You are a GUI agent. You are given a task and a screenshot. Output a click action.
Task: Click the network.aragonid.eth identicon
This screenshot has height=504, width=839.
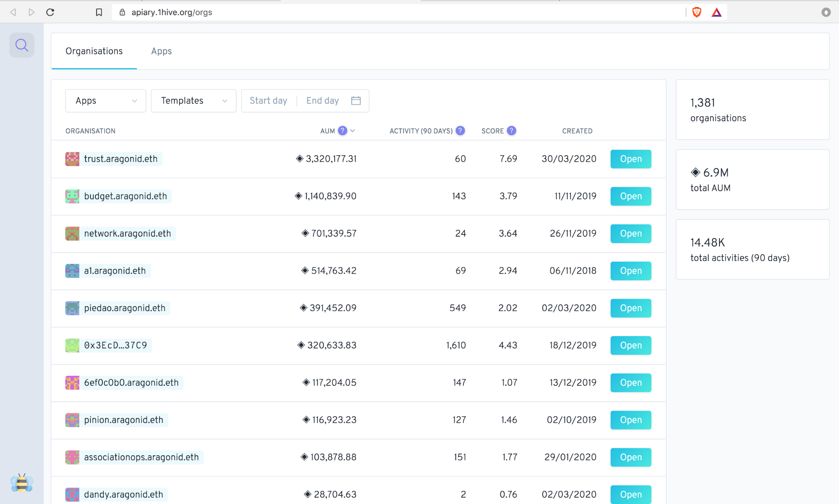[72, 234]
